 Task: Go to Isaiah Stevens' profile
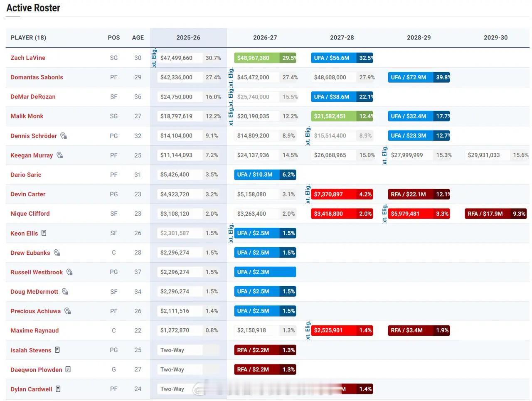tap(31, 350)
